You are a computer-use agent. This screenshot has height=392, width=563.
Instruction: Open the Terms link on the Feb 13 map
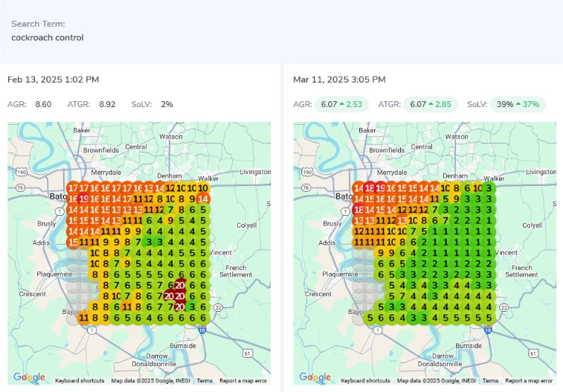(x=205, y=381)
